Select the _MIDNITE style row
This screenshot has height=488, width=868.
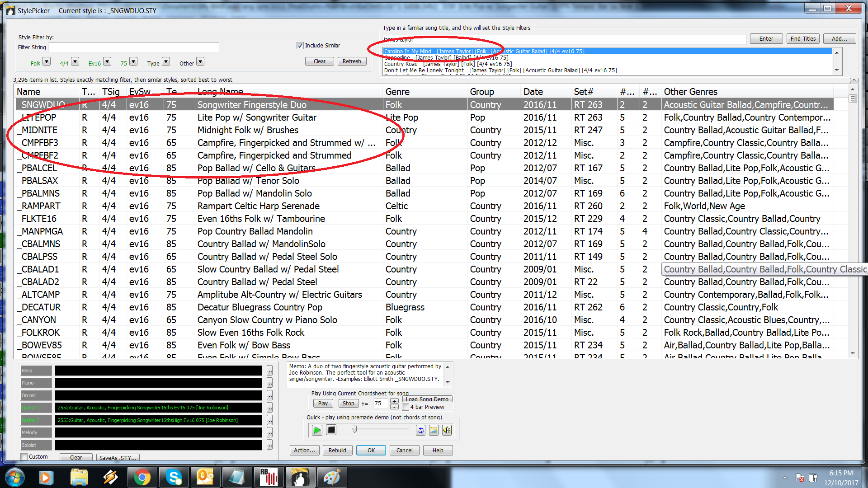click(x=425, y=130)
